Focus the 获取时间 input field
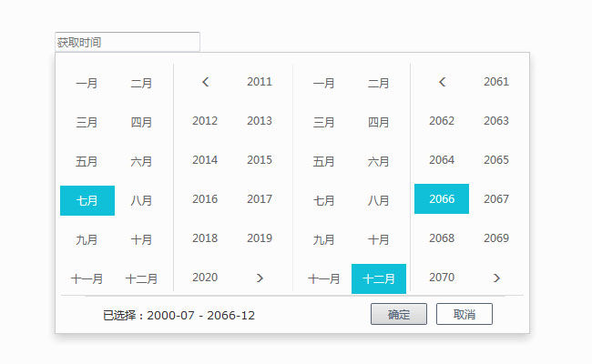The height and width of the screenshot is (364, 592). pos(127,42)
